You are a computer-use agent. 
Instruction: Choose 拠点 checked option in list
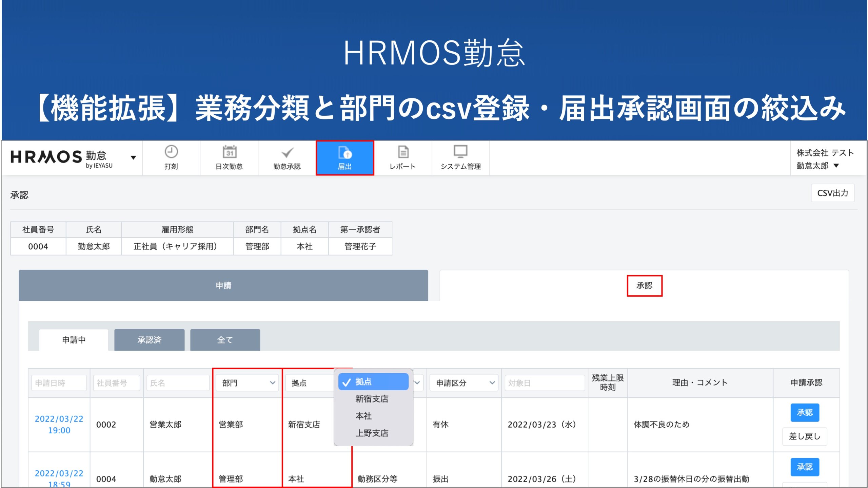point(373,382)
